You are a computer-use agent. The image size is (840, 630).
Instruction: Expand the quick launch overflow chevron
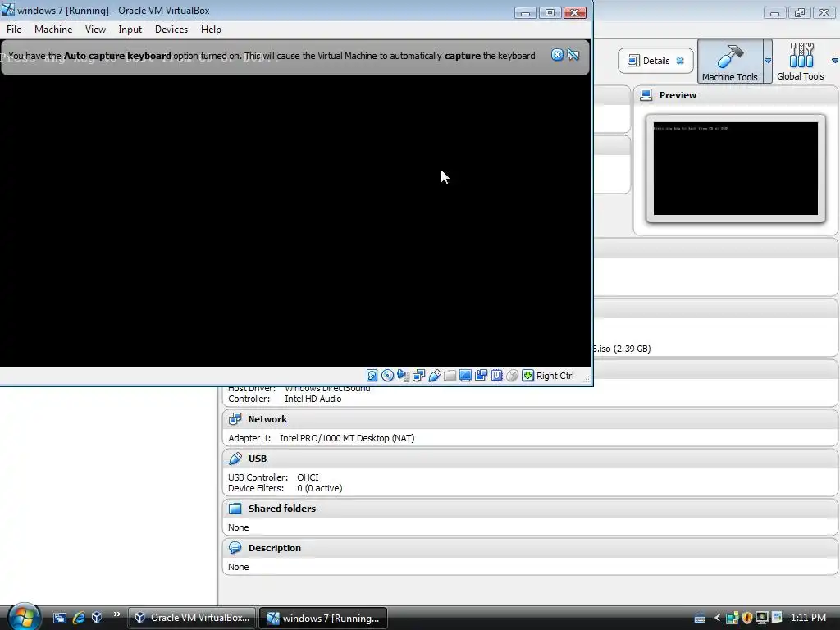coord(116,614)
